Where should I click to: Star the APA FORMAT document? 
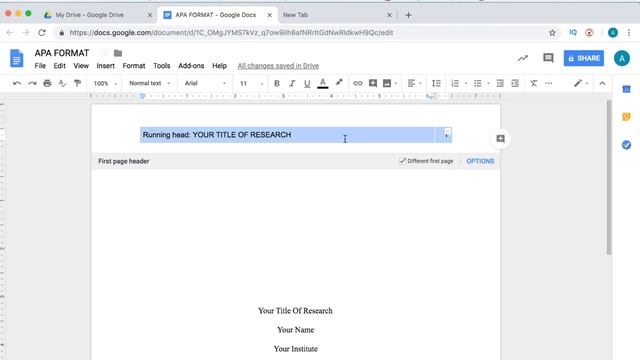pyautogui.click(x=104, y=53)
